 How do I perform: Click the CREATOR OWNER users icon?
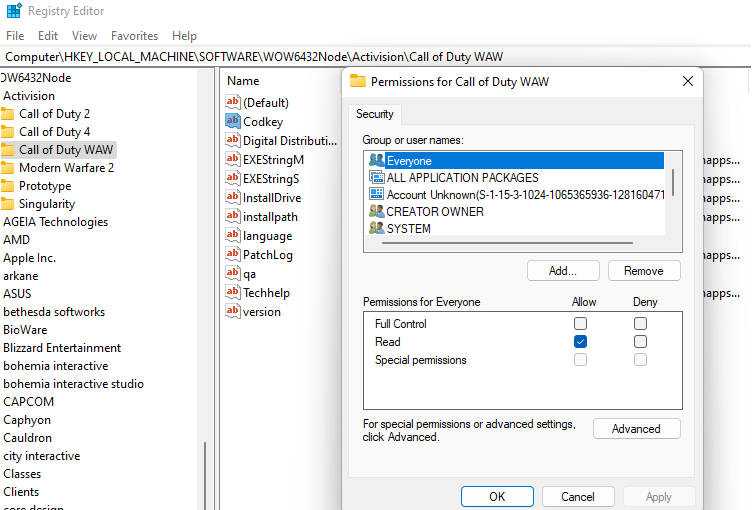376,211
